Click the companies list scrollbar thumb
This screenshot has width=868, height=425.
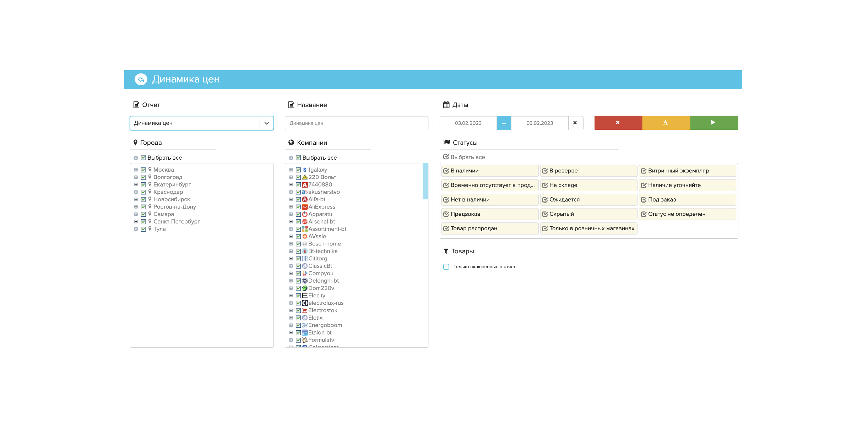[425, 181]
